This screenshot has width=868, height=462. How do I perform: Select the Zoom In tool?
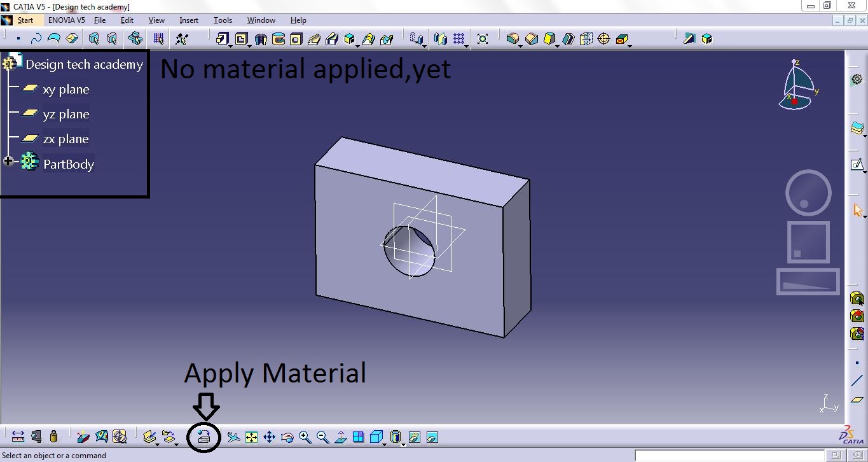[304, 437]
